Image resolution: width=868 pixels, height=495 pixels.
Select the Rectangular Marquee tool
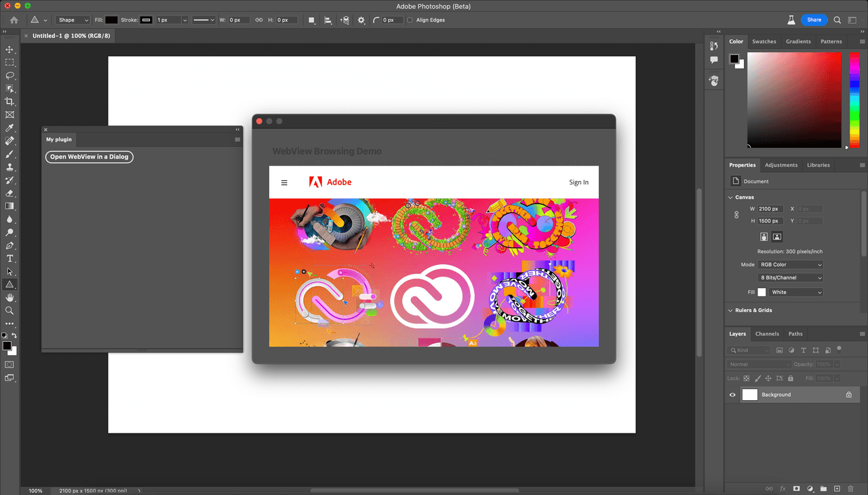(x=9, y=62)
